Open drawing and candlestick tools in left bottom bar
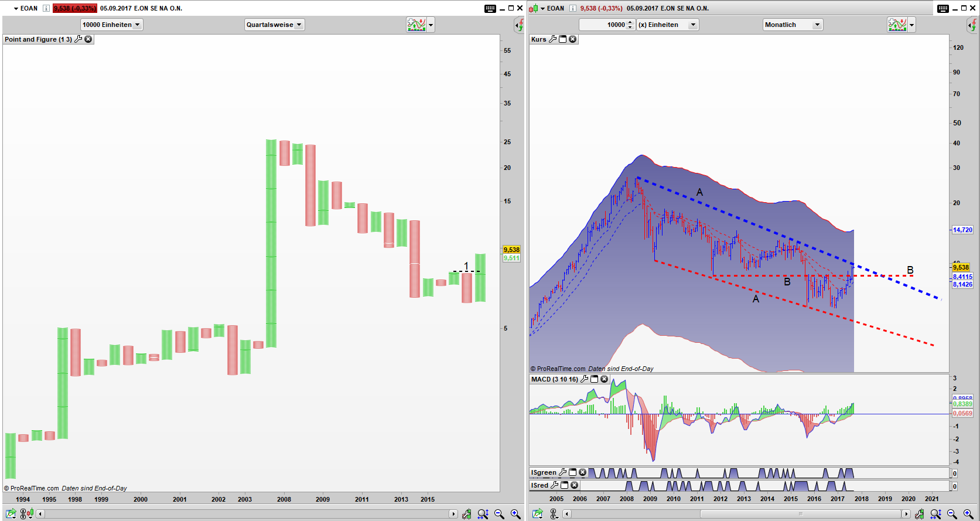Image resolution: width=980 pixels, height=521 pixels. pyautogui.click(x=26, y=514)
